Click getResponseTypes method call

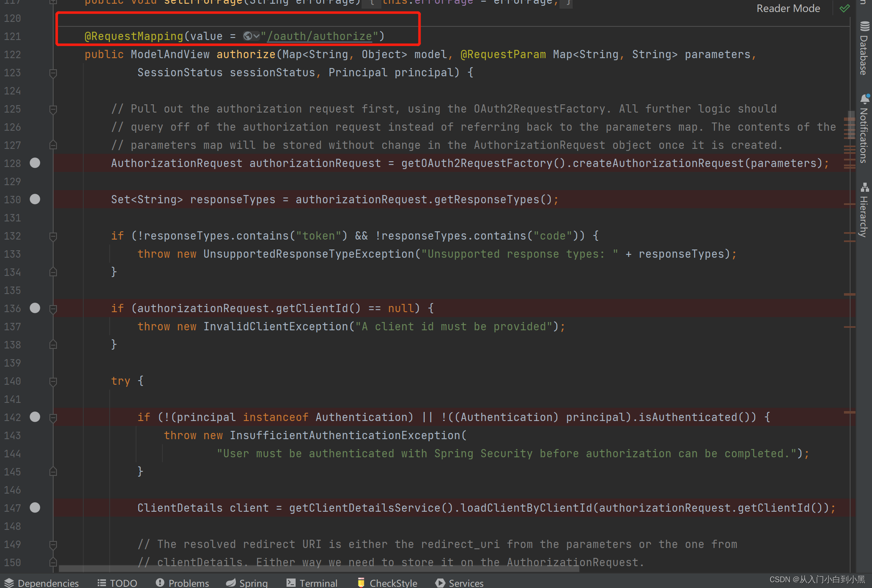487,200
